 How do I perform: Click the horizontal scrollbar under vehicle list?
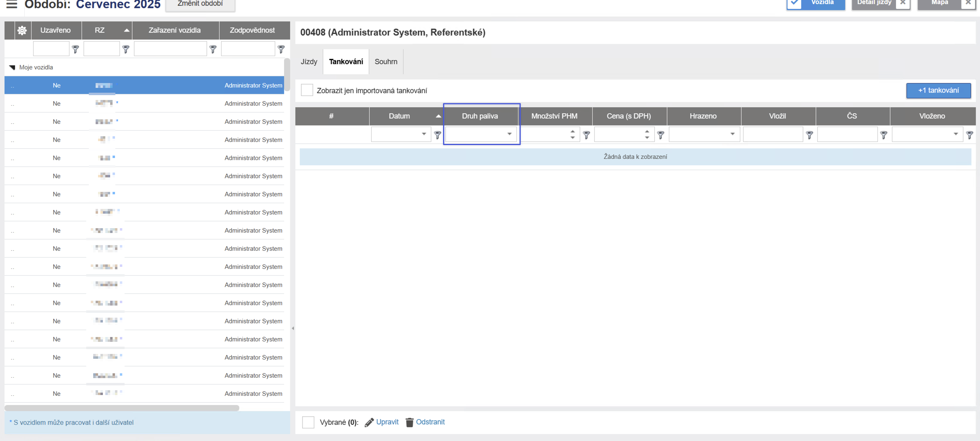[122, 408]
